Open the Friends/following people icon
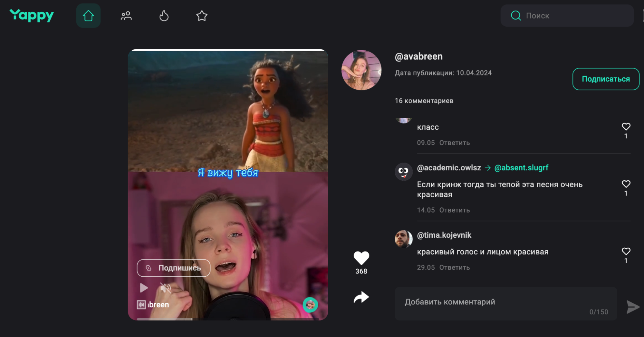The height and width of the screenshot is (337, 644). click(126, 15)
